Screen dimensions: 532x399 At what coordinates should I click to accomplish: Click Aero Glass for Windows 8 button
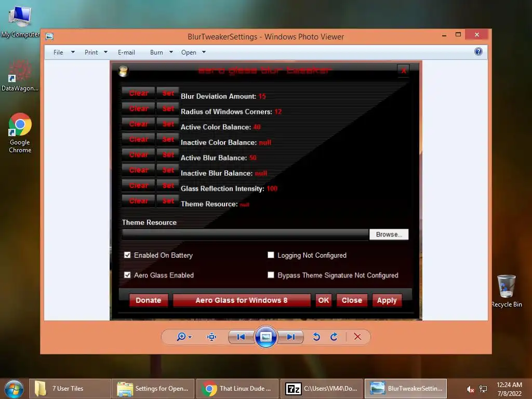pos(242,300)
